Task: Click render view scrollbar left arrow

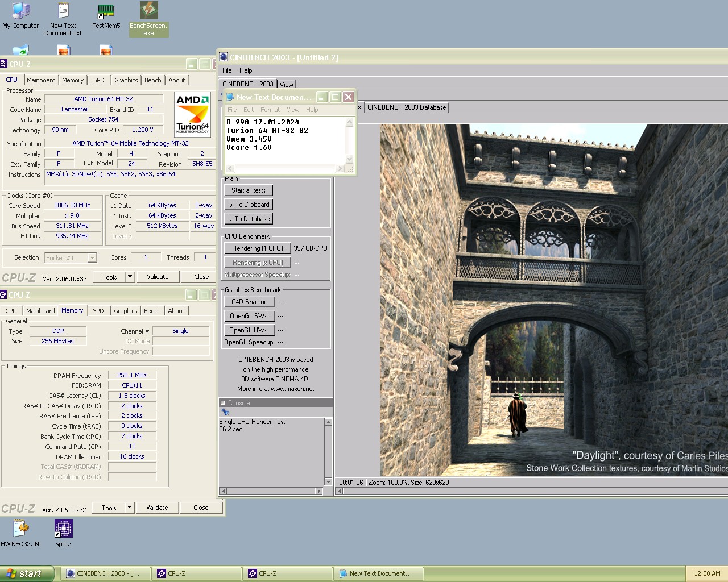Action: tap(340, 491)
